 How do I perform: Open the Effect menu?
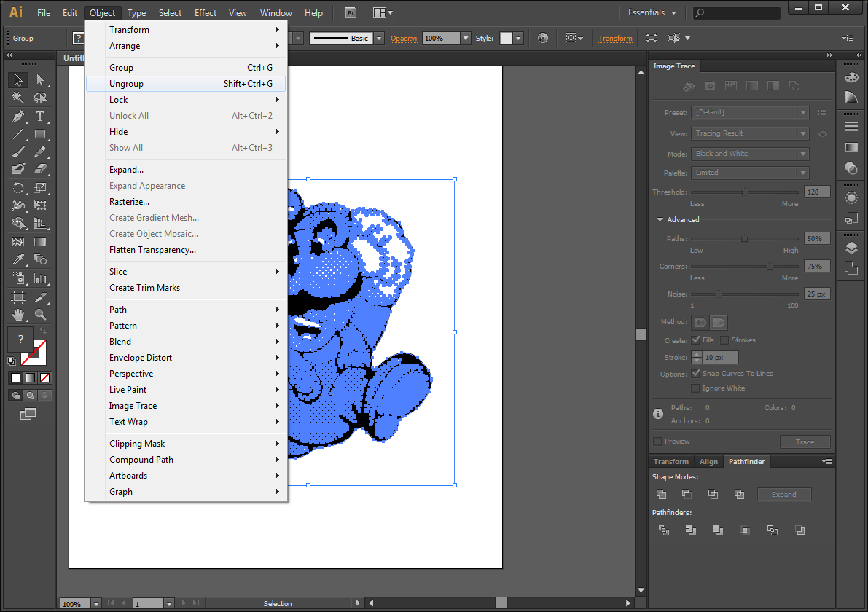206,12
